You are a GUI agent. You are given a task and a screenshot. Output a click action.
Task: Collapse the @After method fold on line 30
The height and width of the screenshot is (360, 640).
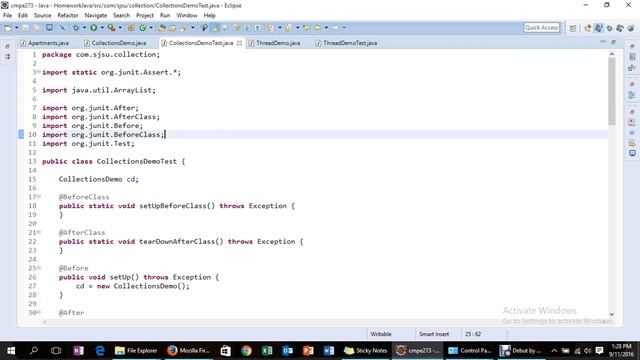coord(39,312)
